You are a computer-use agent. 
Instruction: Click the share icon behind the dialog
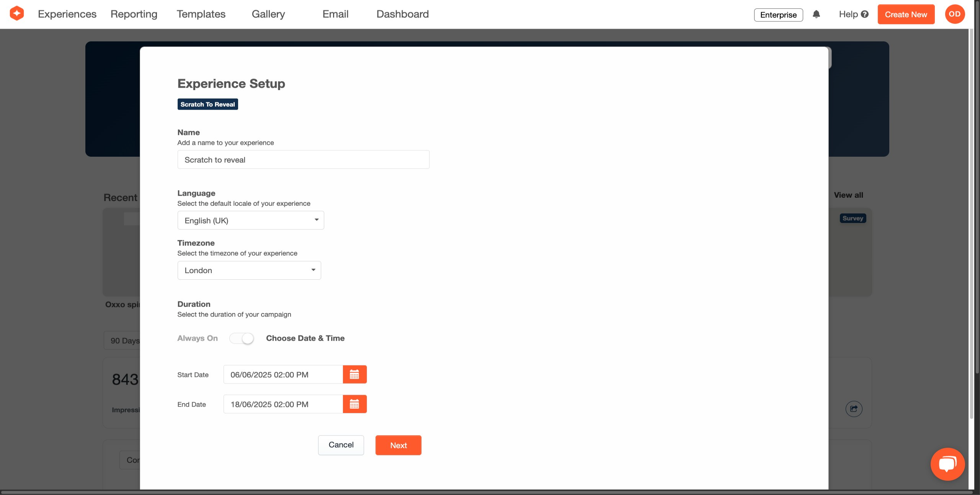tap(854, 409)
